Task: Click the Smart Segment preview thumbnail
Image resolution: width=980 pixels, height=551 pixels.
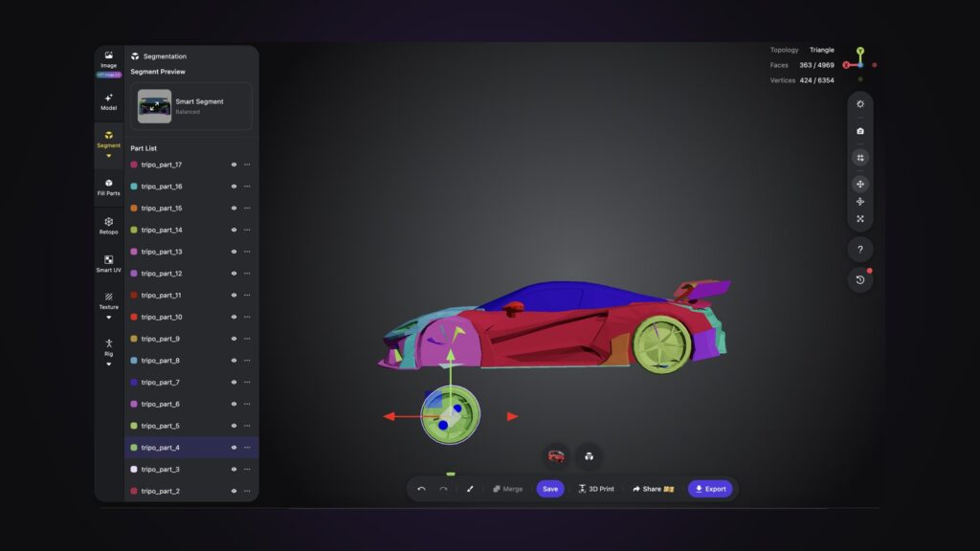Action: click(154, 106)
